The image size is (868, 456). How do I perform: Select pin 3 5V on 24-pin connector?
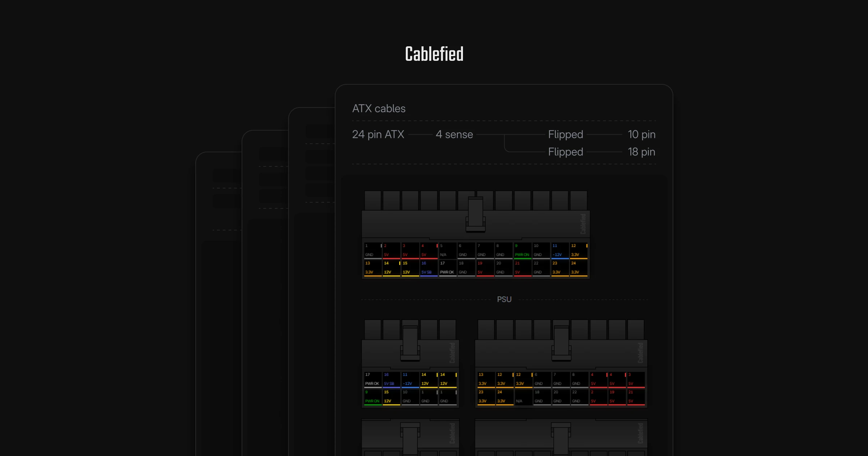click(410, 250)
